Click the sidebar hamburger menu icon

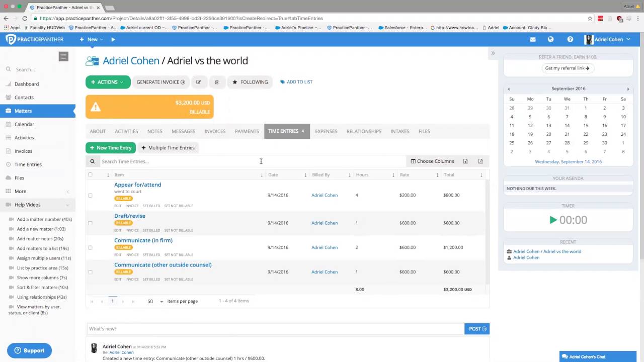point(63,57)
